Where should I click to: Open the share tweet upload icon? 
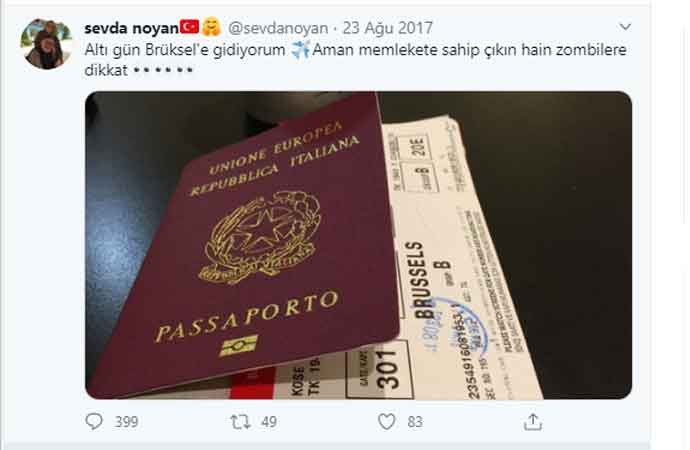(x=533, y=421)
